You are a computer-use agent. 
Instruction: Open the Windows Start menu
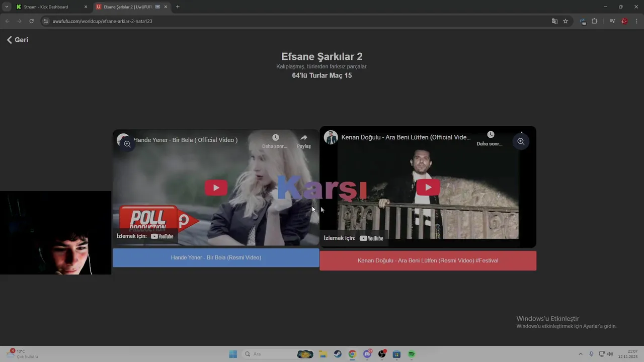pos(233,354)
